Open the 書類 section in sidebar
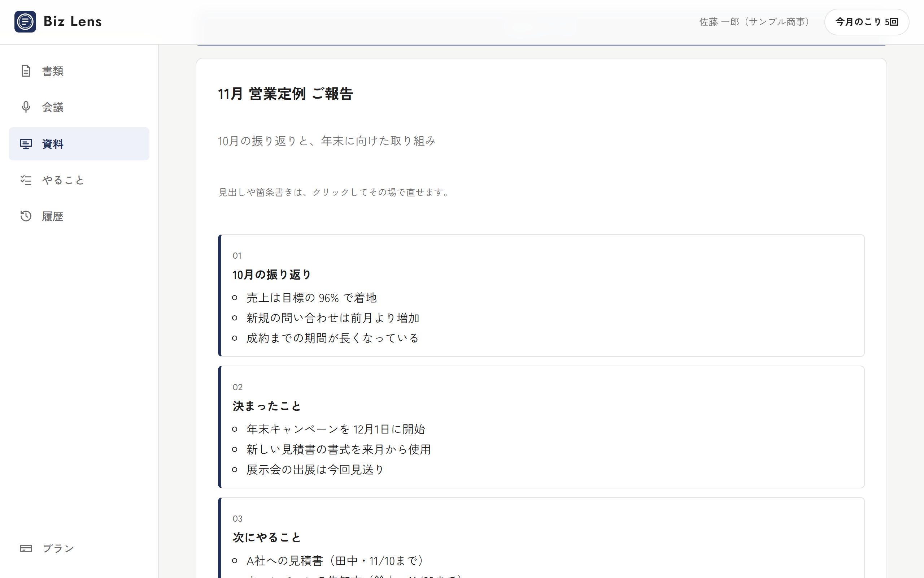The height and width of the screenshot is (578, 924). coord(79,71)
